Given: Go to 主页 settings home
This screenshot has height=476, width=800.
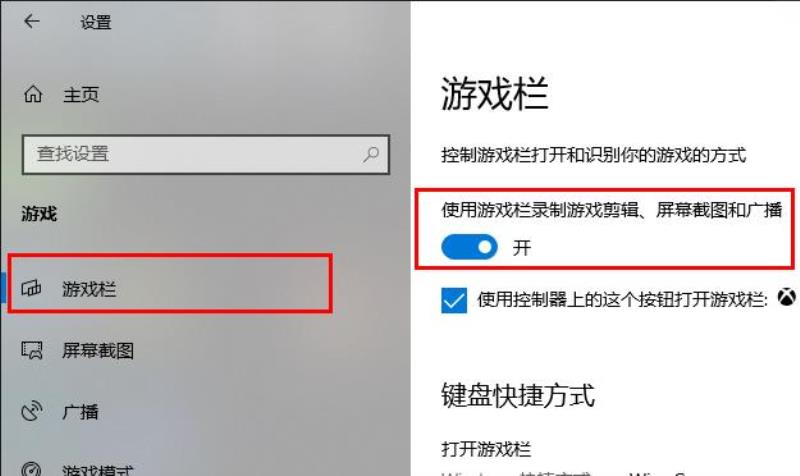Looking at the screenshot, I should point(81,94).
